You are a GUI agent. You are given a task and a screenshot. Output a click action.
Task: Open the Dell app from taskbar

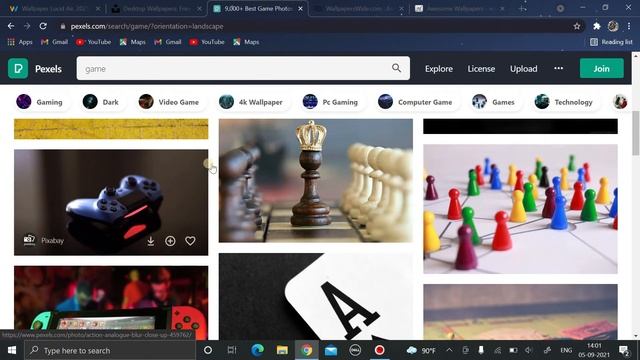pyautogui.click(x=355, y=350)
